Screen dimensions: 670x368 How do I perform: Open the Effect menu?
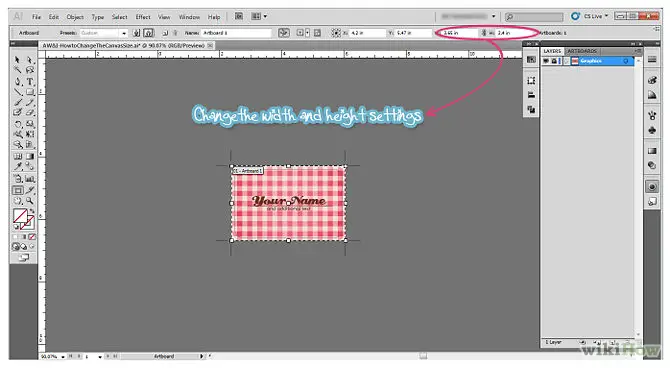143,17
